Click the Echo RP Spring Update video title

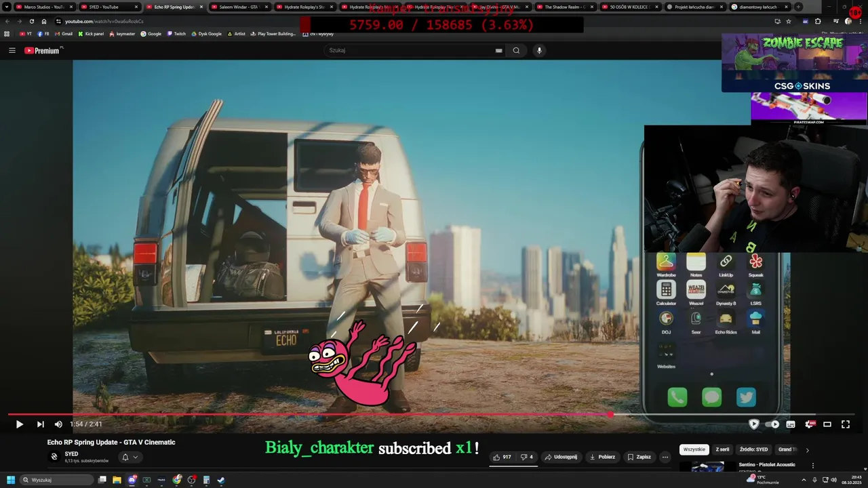[111, 442]
